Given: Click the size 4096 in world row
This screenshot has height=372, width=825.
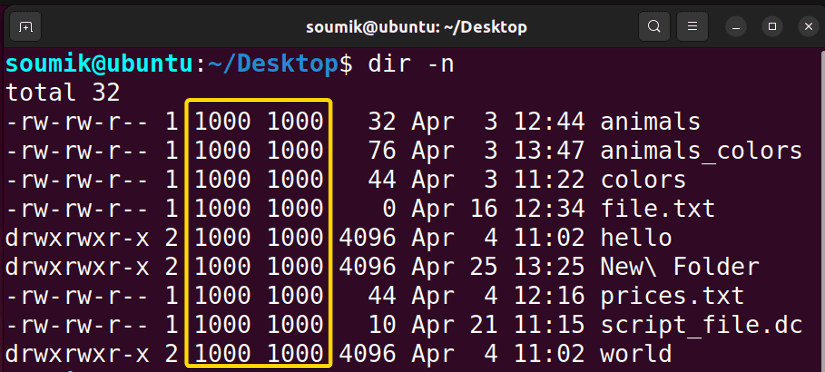Looking at the screenshot, I should tap(368, 355).
